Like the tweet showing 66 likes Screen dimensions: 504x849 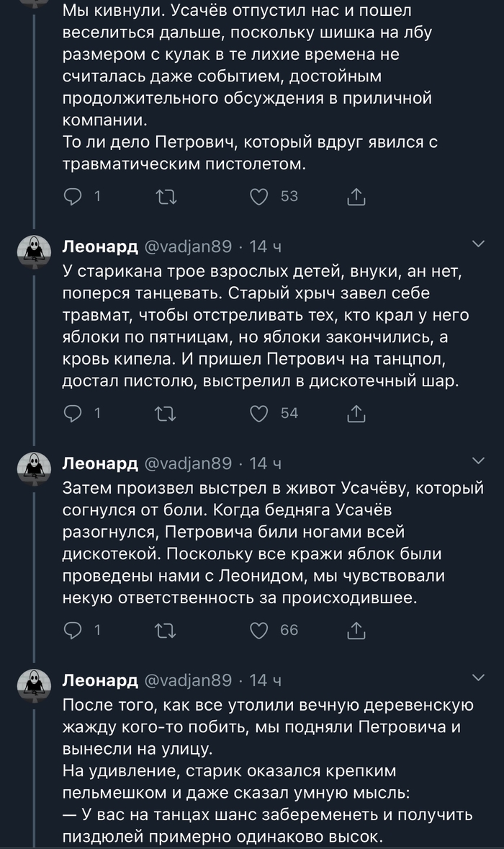pyautogui.click(x=259, y=630)
